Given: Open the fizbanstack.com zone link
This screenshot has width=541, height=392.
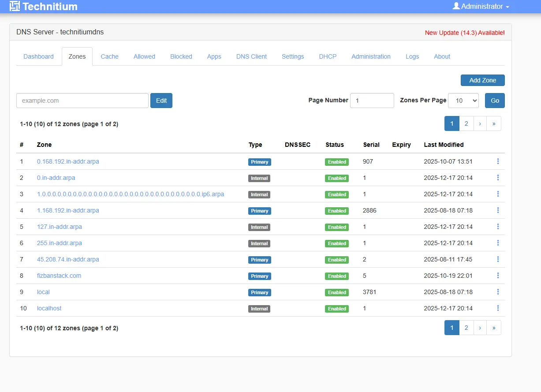Looking at the screenshot, I should [59, 276].
